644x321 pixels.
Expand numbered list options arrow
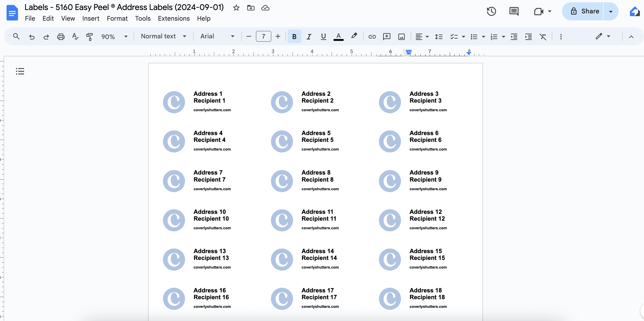tap(504, 37)
